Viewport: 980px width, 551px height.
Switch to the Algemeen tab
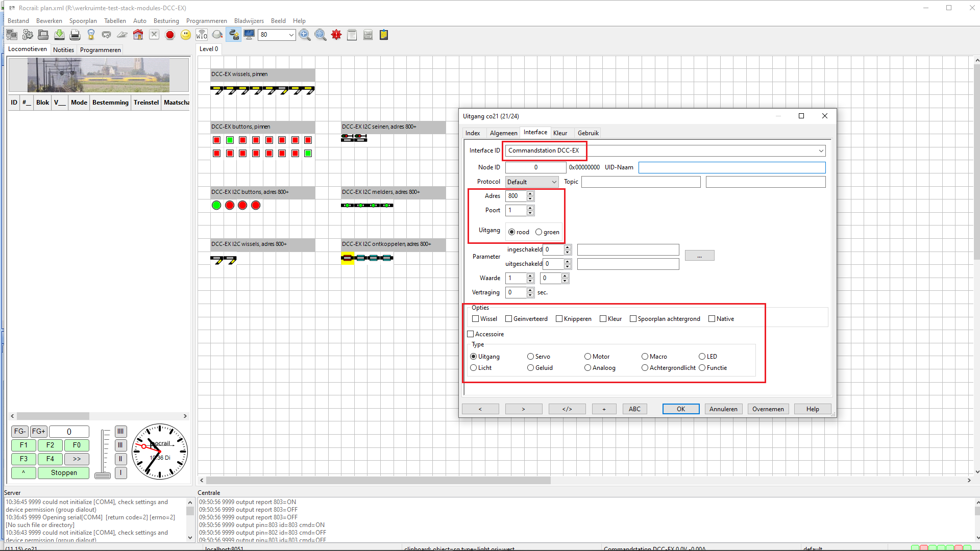[503, 133]
